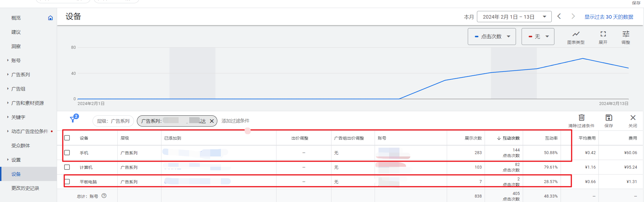
Task: Open 关键字 in the sidebar
Action: (x=18, y=117)
